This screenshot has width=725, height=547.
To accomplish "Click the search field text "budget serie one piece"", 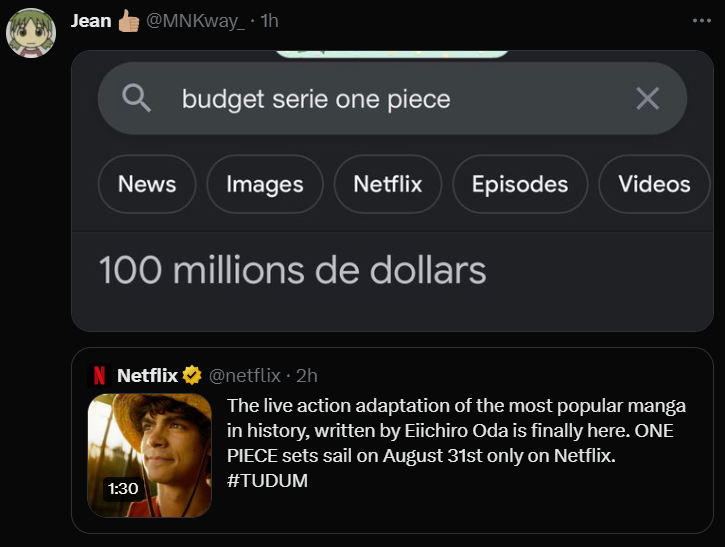I will [316, 98].
